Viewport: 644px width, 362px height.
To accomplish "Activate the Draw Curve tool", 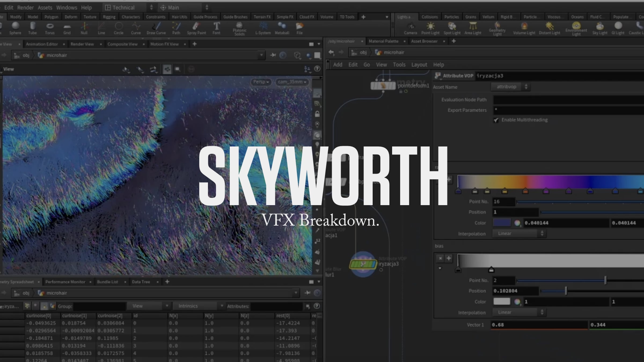I will (x=156, y=28).
